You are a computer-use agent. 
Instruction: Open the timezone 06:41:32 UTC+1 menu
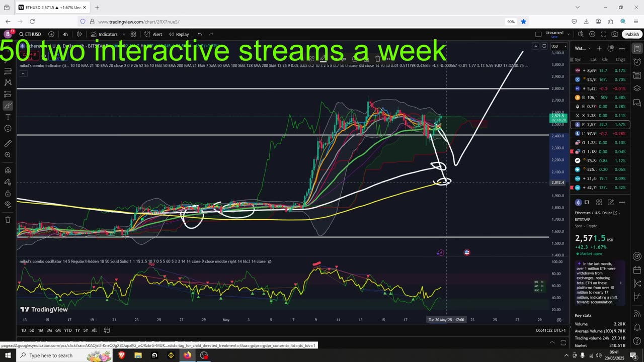pyautogui.click(x=551, y=330)
